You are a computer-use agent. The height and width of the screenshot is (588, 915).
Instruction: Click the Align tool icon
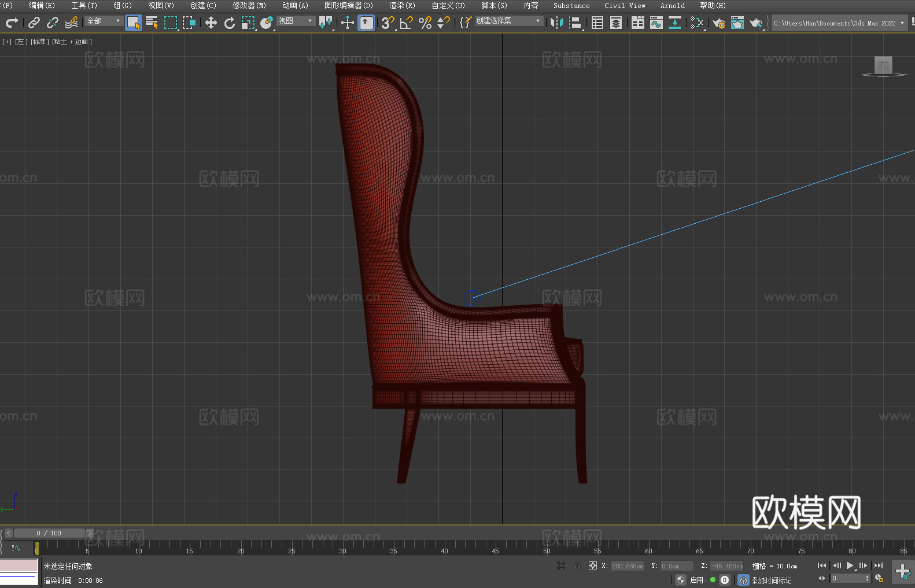click(575, 23)
